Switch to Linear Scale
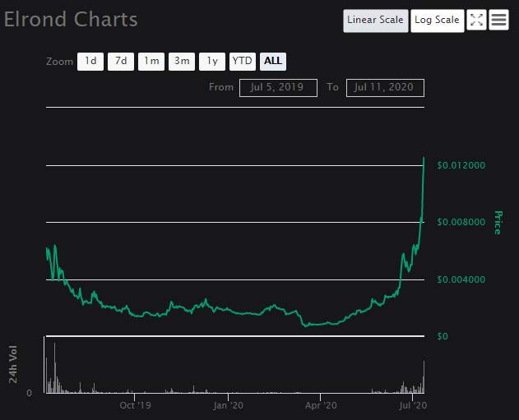 [376, 21]
